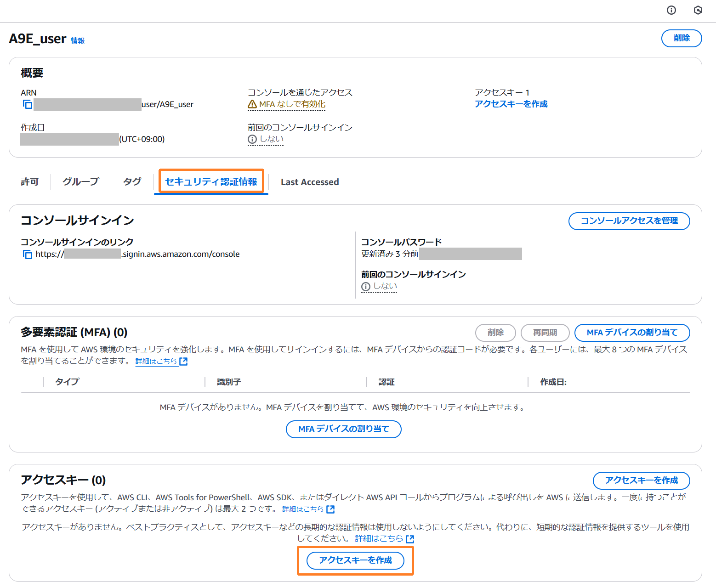This screenshot has width=716, height=588.
Task: Click コンソールアクセスを管理 button
Action: pos(629,221)
